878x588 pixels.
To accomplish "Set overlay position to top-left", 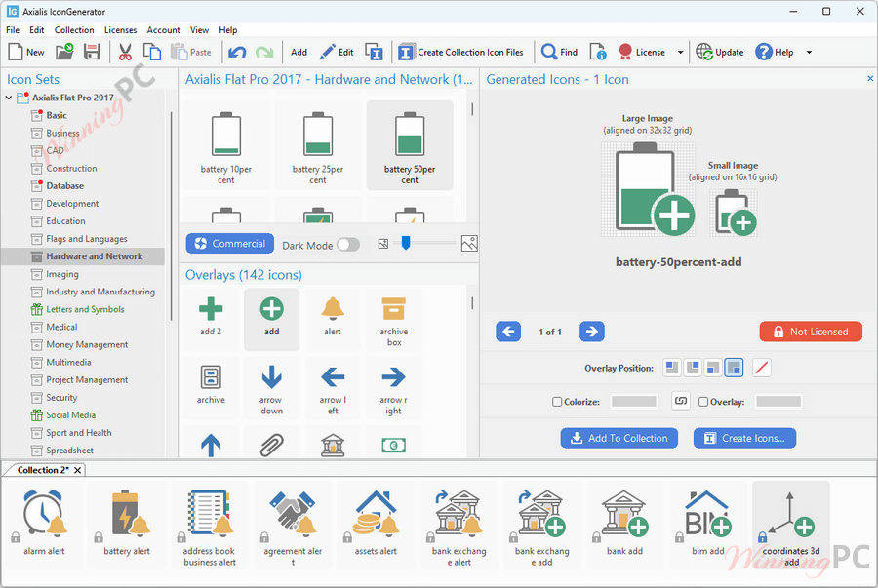I will click(x=672, y=368).
